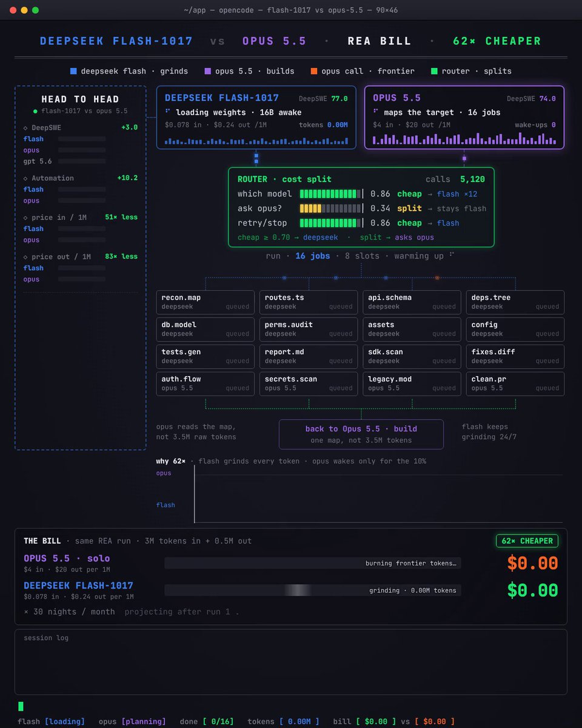Select the clean.pr job card

515,383
